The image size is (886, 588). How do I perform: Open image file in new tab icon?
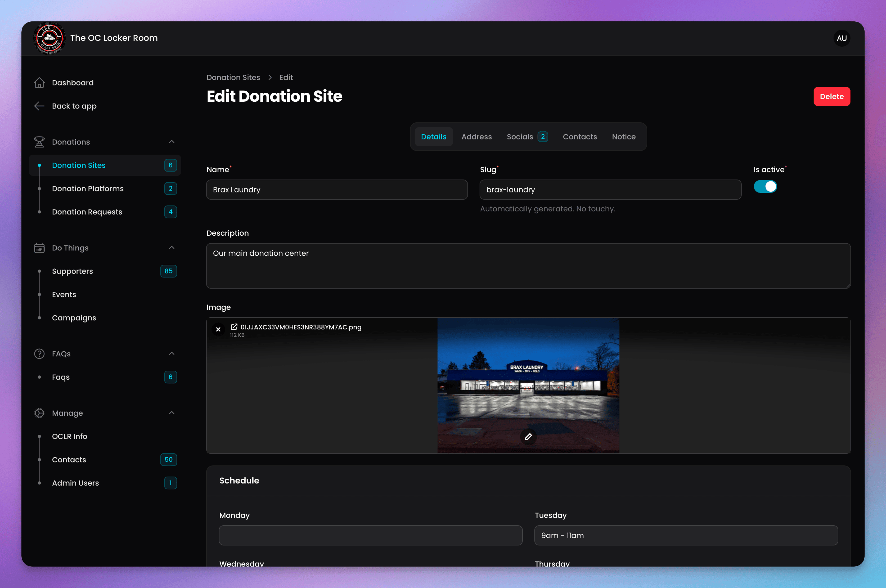click(x=234, y=327)
